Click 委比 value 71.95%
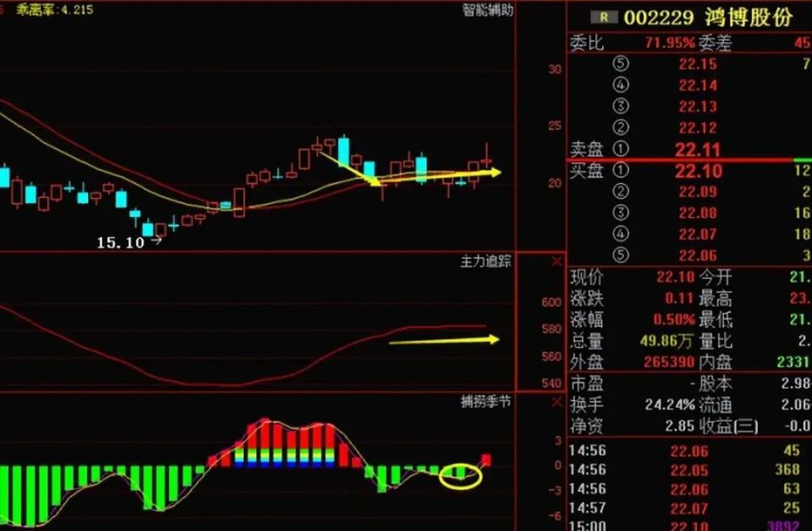812x531 pixels. click(670, 43)
